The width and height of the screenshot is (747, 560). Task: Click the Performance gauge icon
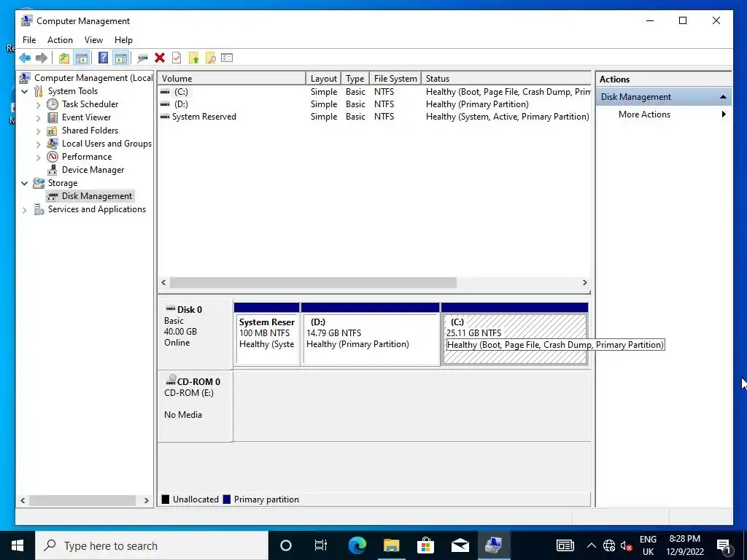[53, 157]
